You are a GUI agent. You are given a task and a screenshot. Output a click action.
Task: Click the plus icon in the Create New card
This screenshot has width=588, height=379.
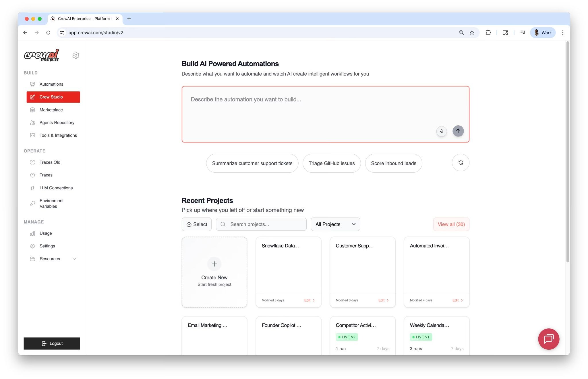214,264
